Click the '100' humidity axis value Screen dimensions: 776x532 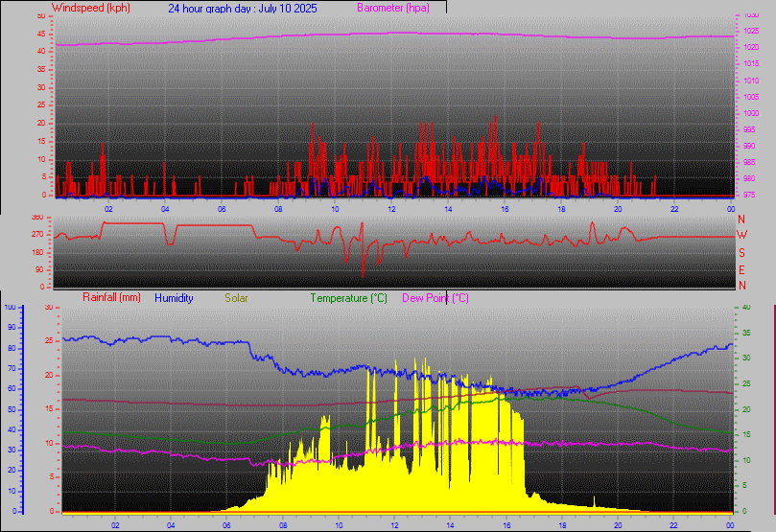click(x=10, y=307)
